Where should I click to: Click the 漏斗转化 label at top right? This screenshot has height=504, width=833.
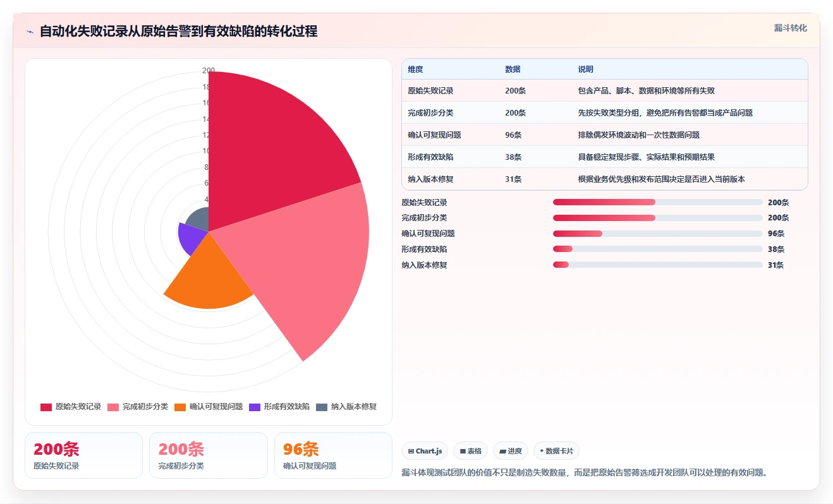tap(790, 28)
